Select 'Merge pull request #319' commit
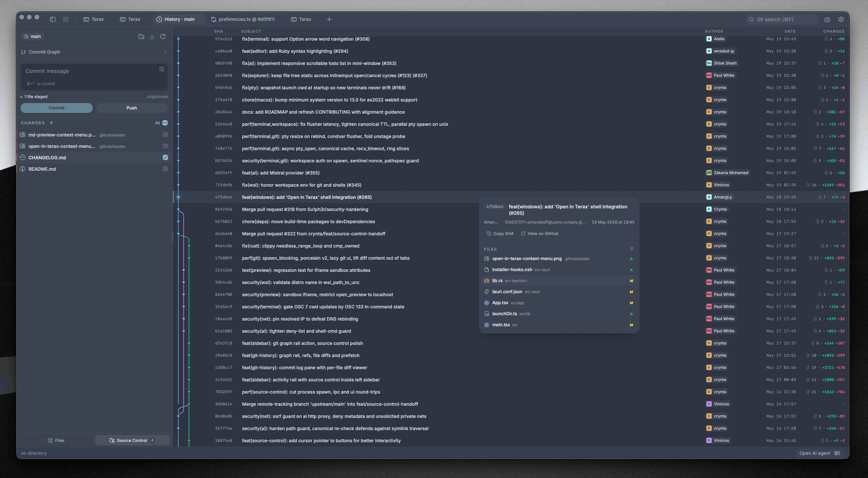Image resolution: width=868 pixels, height=478 pixels. tap(510, 209)
